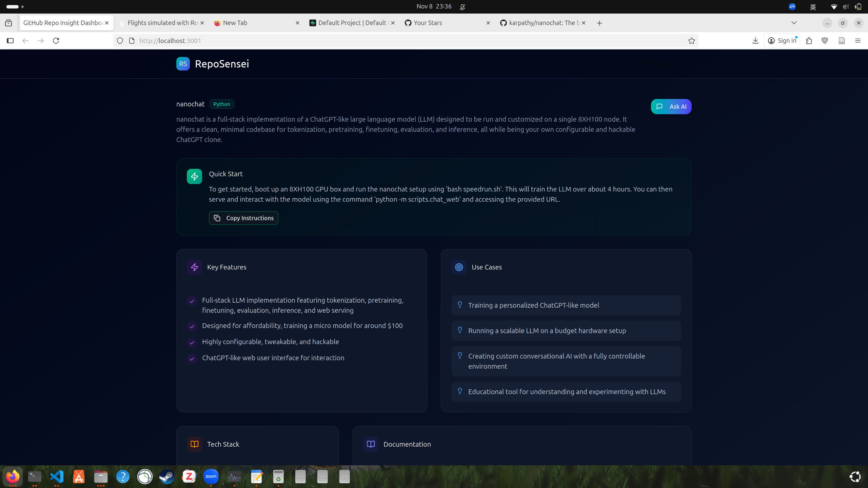The width and height of the screenshot is (868, 488).
Task: Click the Tech Stack book icon
Action: point(194,444)
